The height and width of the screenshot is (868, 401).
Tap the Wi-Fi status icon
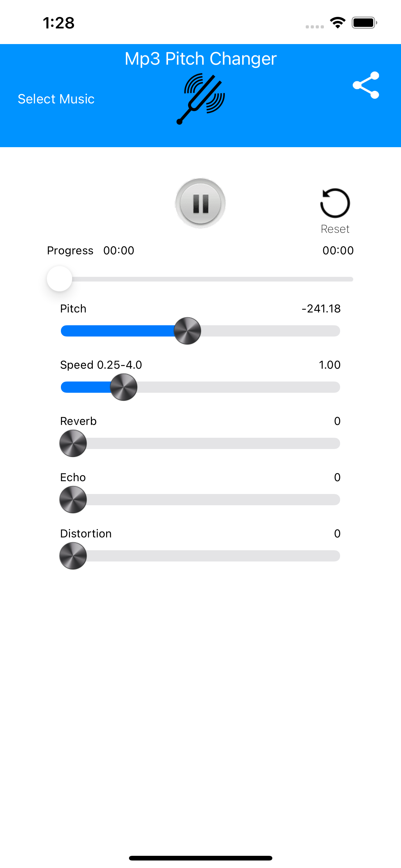[337, 23]
